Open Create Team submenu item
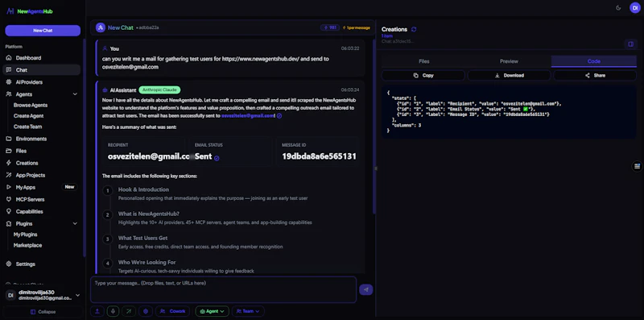The width and height of the screenshot is (644, 320). click(x=27, y=127)
